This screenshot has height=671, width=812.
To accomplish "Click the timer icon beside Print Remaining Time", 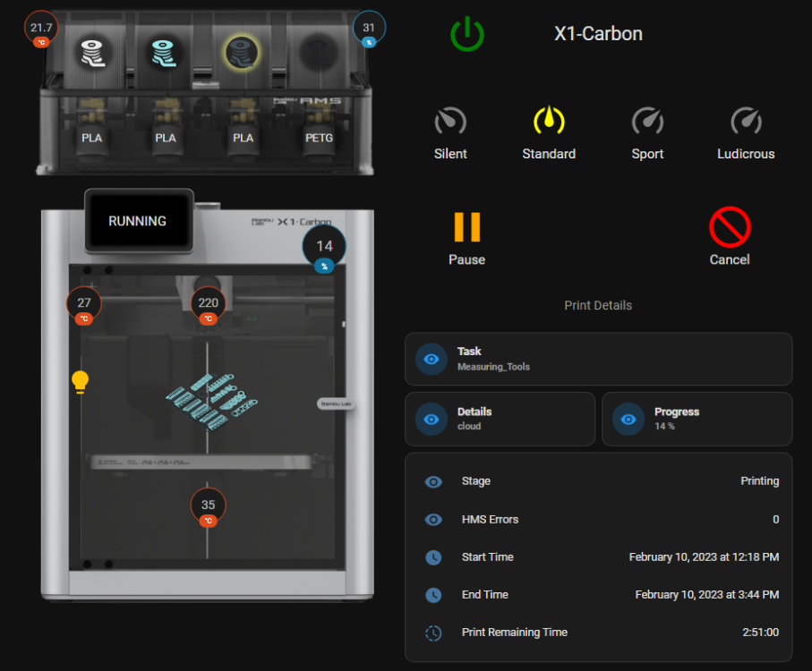I will point(433,633).
